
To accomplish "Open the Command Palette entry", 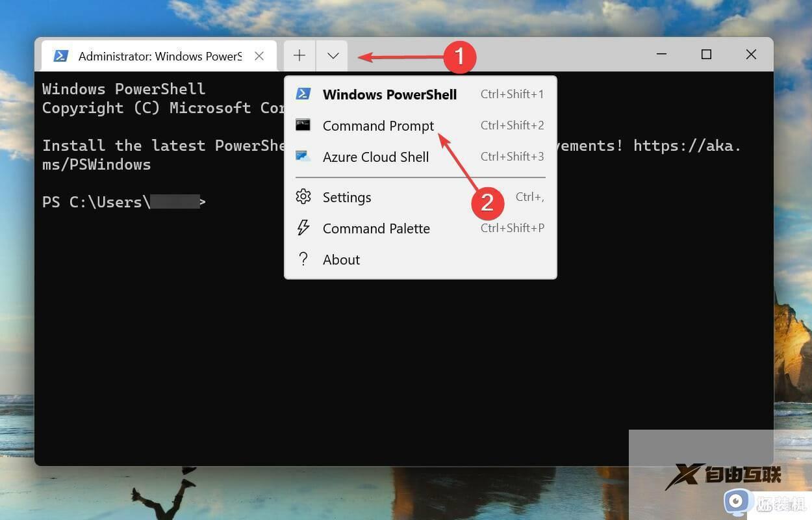I will click(x=376, y=228).
